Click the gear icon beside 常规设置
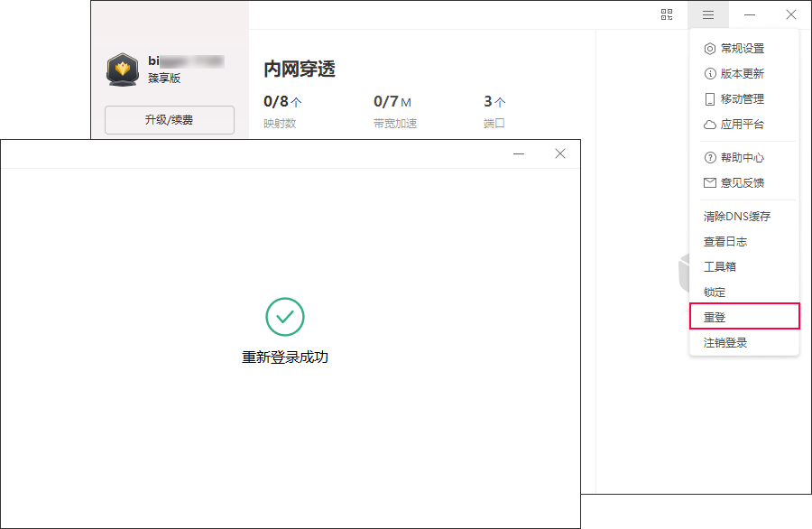The width and height of the screenshot is (812, 529). tap(710, 49)
